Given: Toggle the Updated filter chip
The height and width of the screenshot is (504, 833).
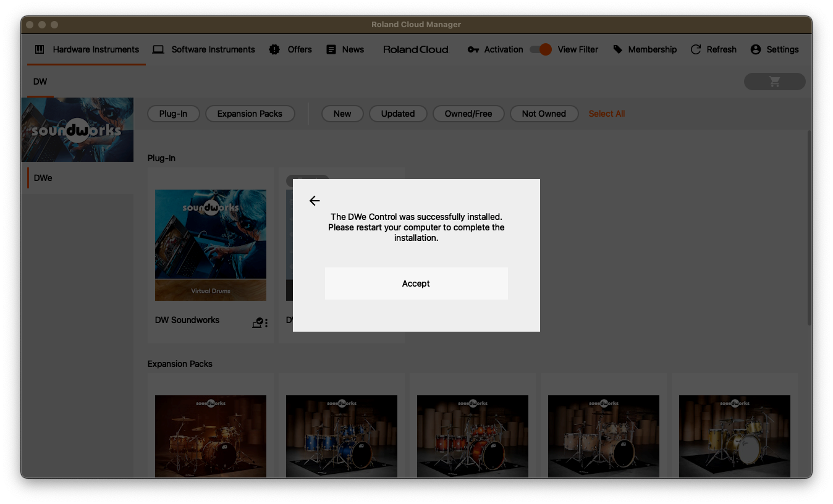Looking at the screenshot, I should (398, 114).
